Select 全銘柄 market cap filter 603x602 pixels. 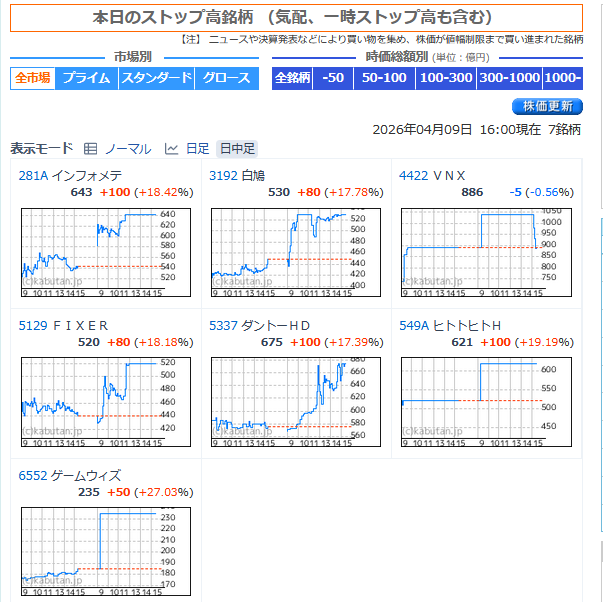point(292,78)
